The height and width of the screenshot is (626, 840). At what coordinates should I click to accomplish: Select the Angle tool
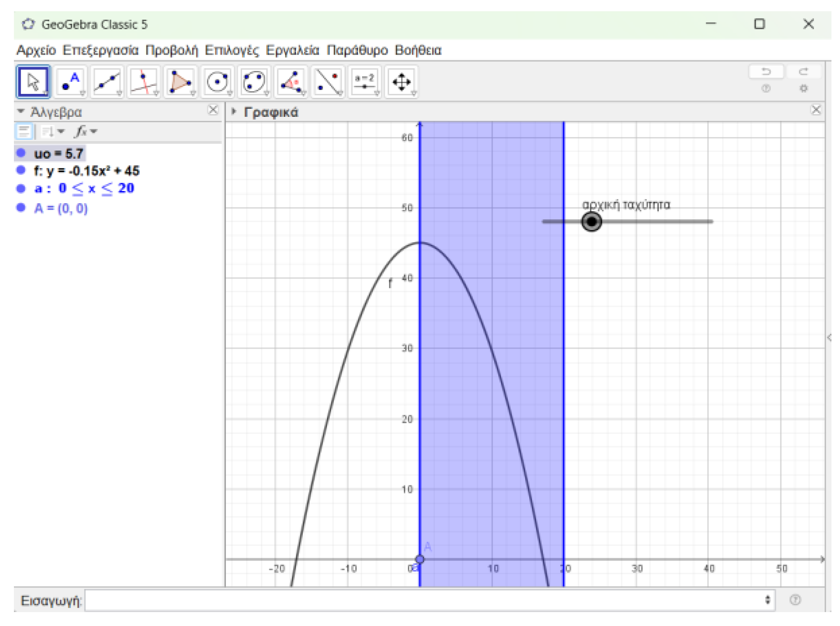tap(291, 82)
